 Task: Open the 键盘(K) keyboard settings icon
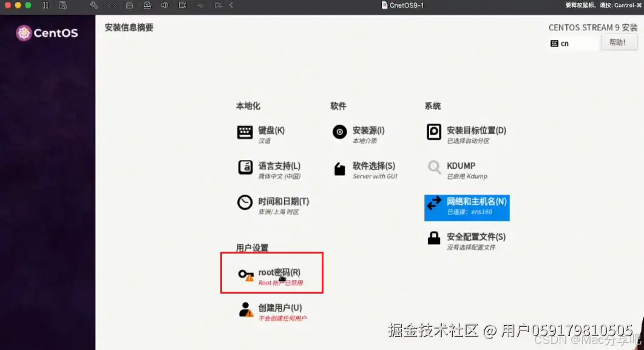(x=245, y=132)
